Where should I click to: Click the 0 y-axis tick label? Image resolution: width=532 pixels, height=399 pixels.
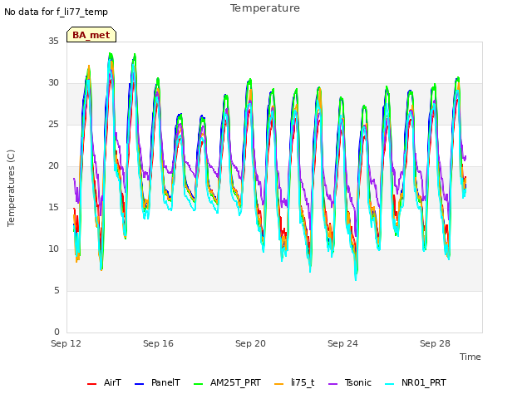point(57,332)
